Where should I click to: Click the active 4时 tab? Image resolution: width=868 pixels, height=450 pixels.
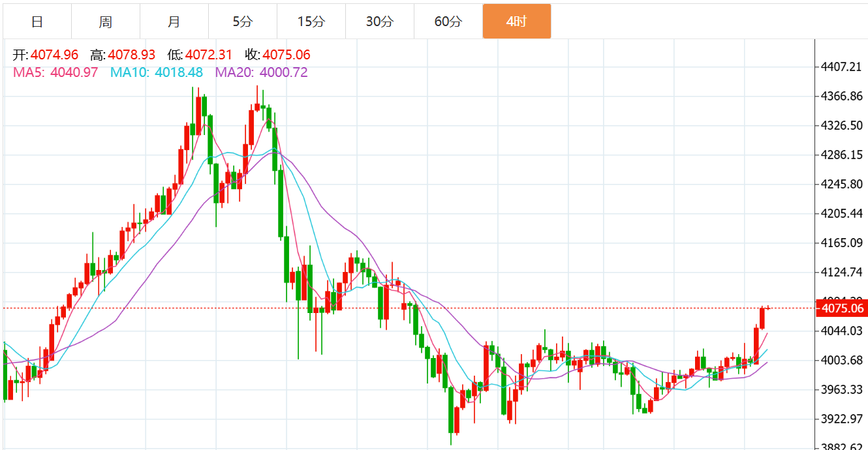516,22
